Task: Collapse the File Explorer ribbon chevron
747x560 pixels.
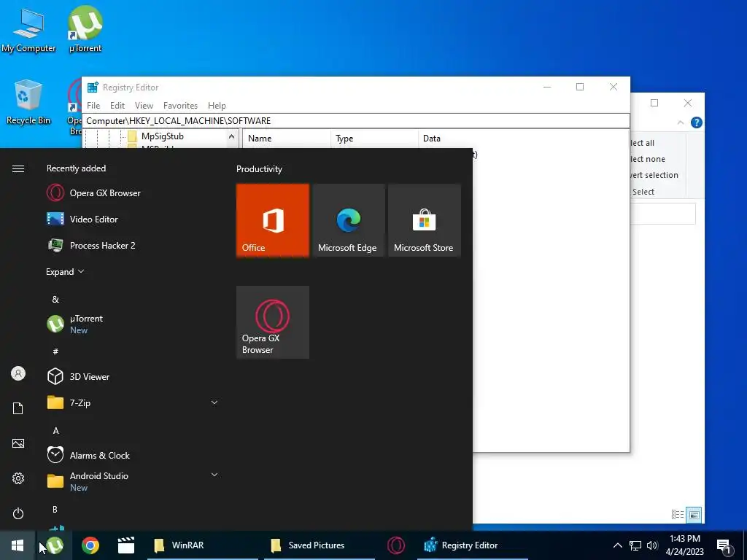Action: coord(681,122)
